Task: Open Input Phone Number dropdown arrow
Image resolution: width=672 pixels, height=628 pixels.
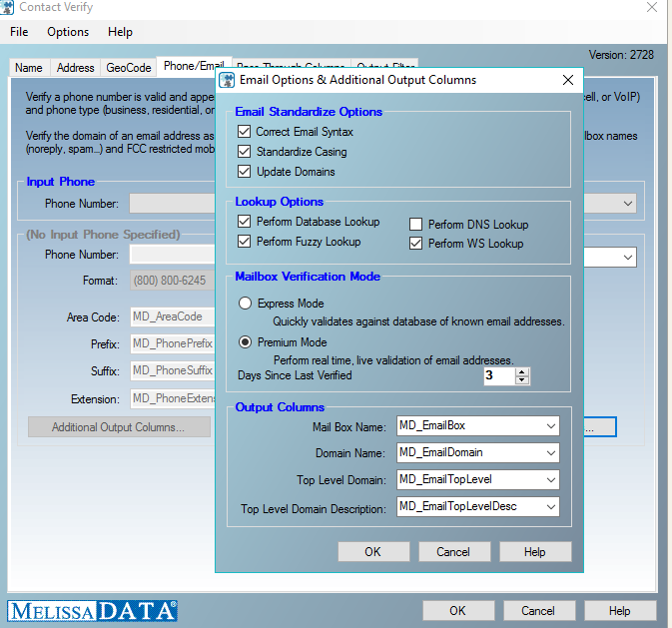Action: click(x=628, y=204)
